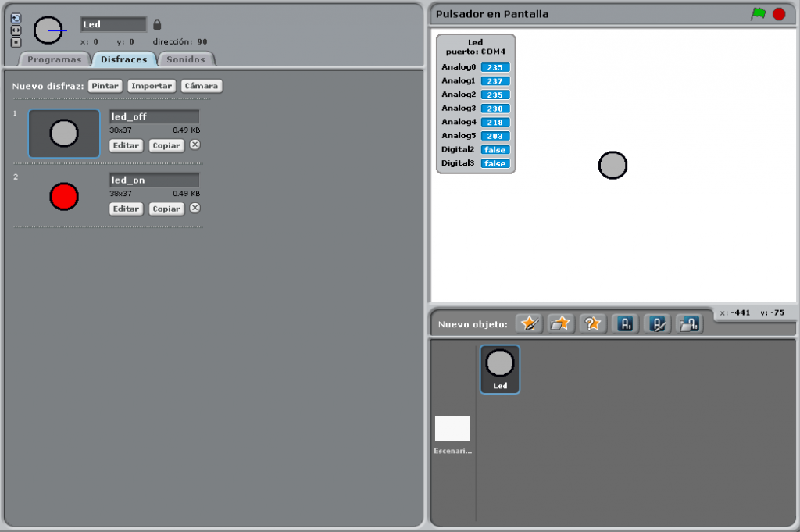Select the led_on costume thumbnail

(64, 196)
